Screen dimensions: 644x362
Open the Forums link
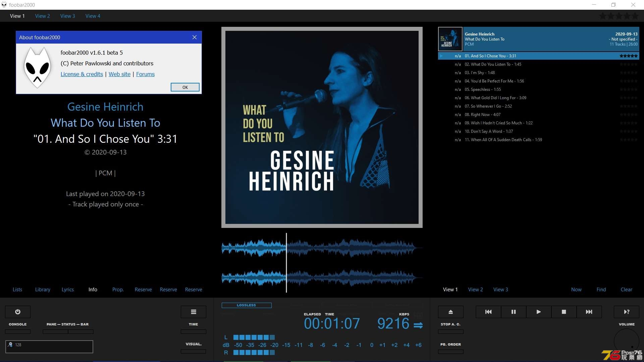[145, 74]
